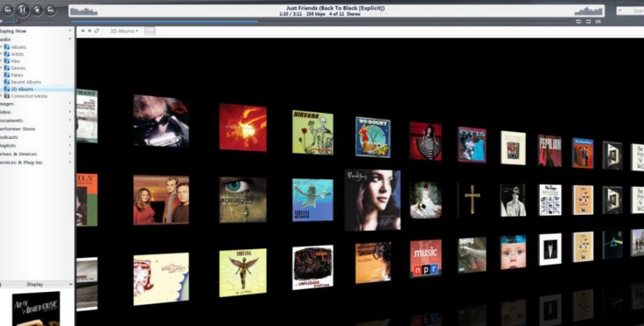
Task: Go forward with the view forward arrow
Action: 89,31
